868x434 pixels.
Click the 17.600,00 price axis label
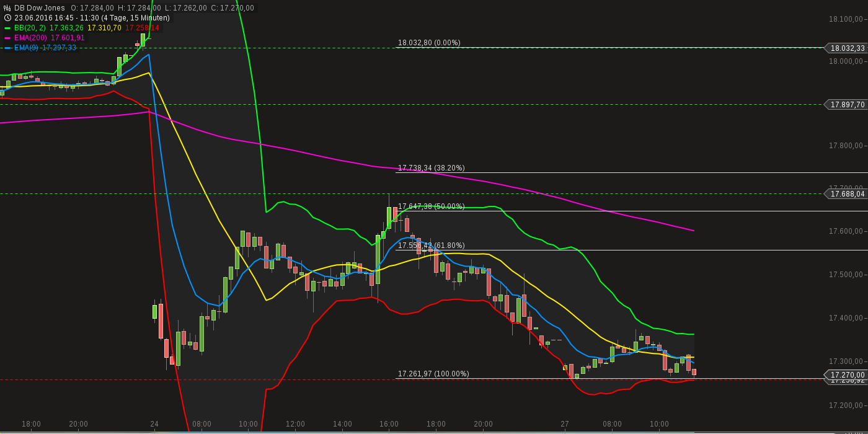click(x=846, y=231)
